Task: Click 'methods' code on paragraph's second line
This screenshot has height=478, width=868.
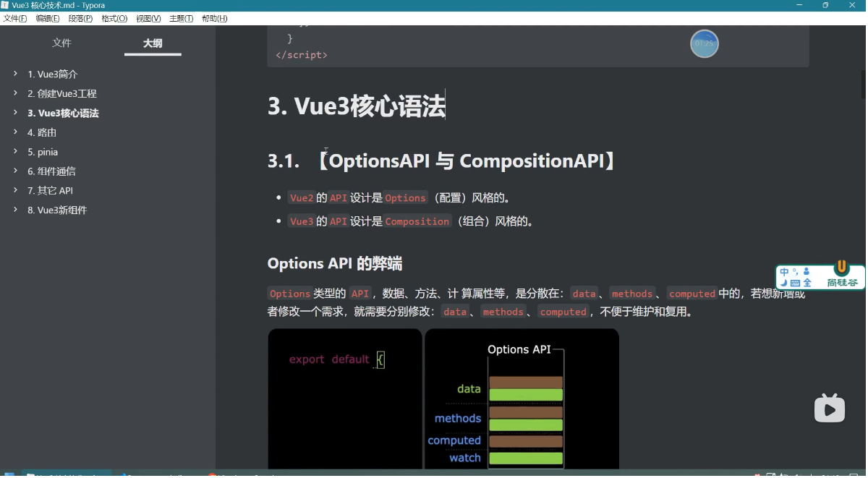Action: coord(503,312)
